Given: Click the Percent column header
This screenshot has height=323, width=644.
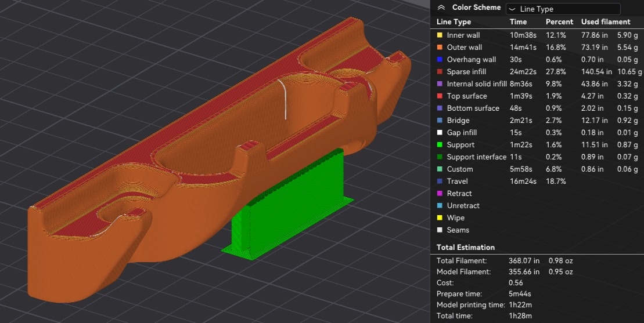Looking at the screenshot, I should [559, 21].
